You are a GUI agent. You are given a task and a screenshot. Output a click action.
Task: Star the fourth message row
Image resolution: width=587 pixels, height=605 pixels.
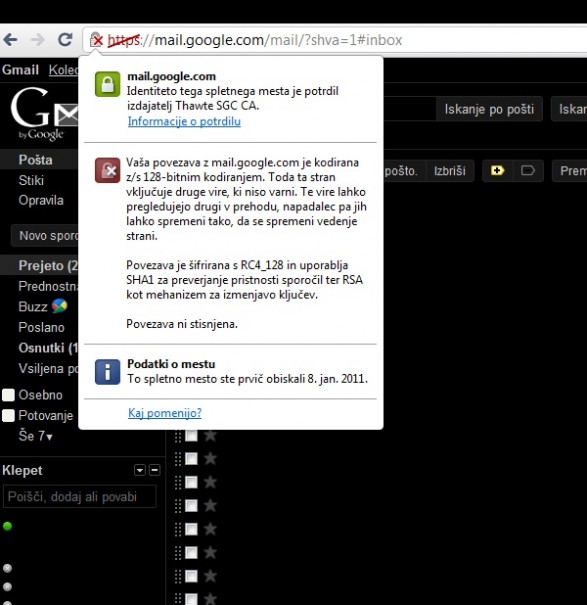(x=210, y=505)
